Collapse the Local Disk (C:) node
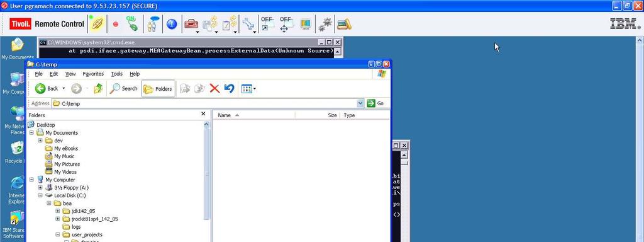 (40, 195)
